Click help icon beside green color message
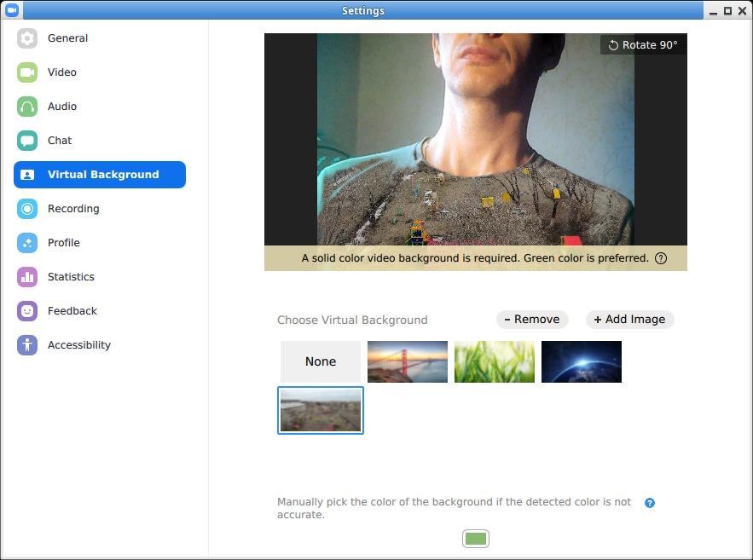The width and height of the screenshot is (753, 560). coord(661,258)
